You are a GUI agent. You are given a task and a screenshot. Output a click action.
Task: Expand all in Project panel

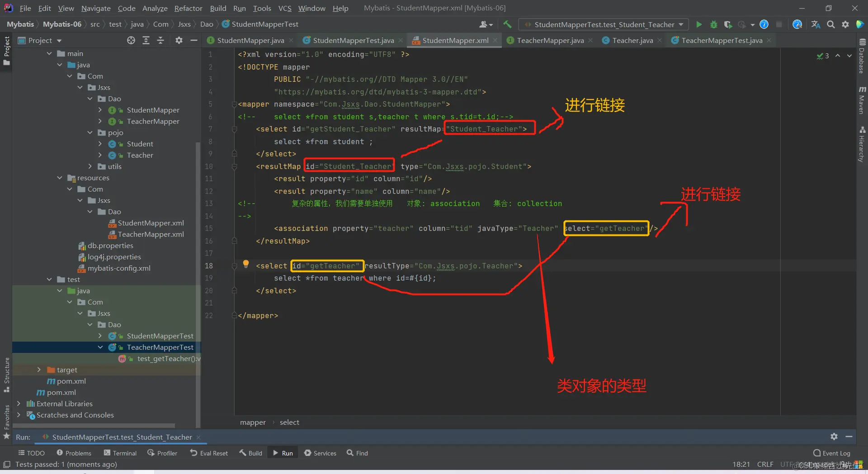pyautogui.click(x=146, y=40)
